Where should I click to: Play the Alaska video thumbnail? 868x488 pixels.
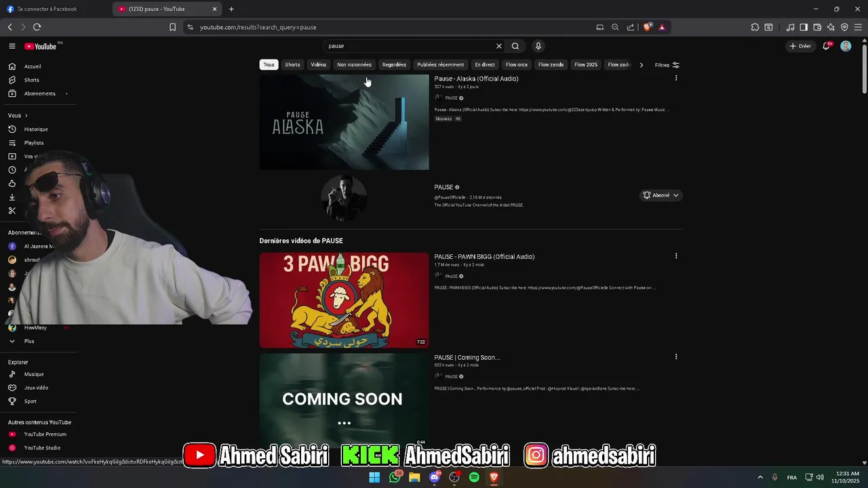(x=344, y=122)
